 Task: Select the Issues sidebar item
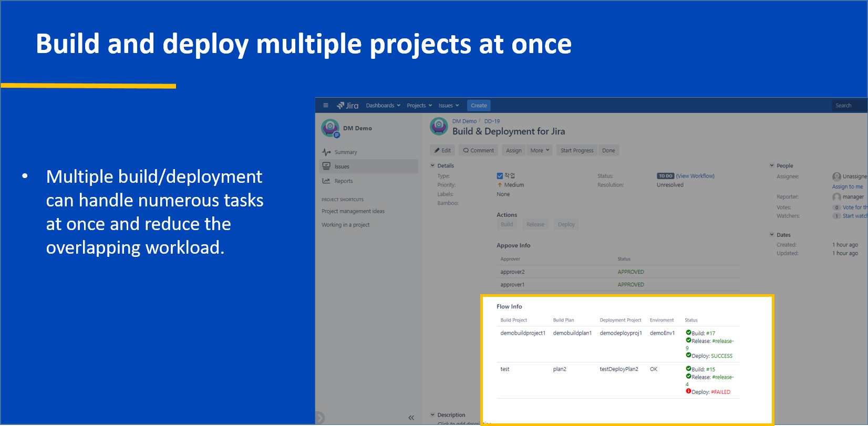pyautogui.click(x=368, y=167)
